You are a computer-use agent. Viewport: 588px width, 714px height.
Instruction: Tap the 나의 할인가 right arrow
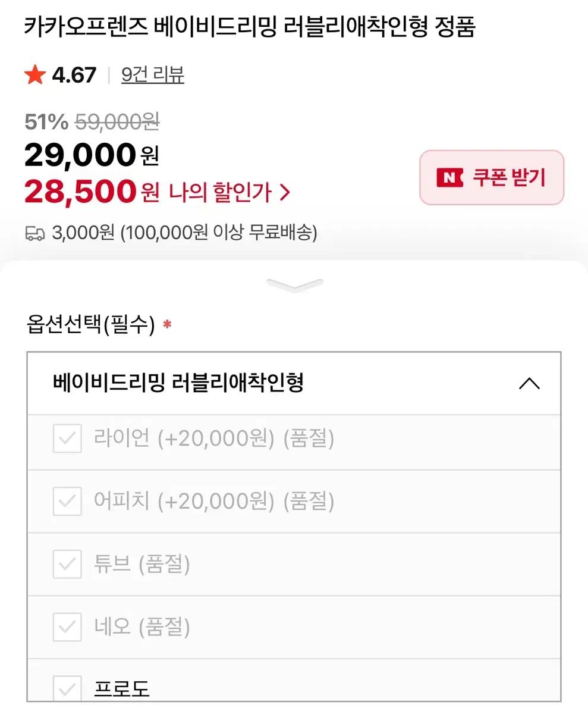[285, 192]
